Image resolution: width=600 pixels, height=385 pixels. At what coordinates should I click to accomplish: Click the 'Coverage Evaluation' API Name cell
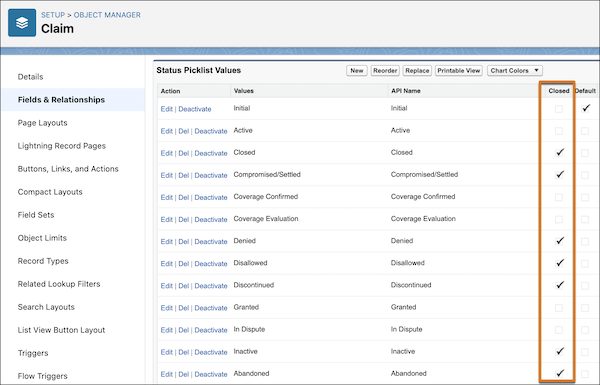(x=423, y=219)
